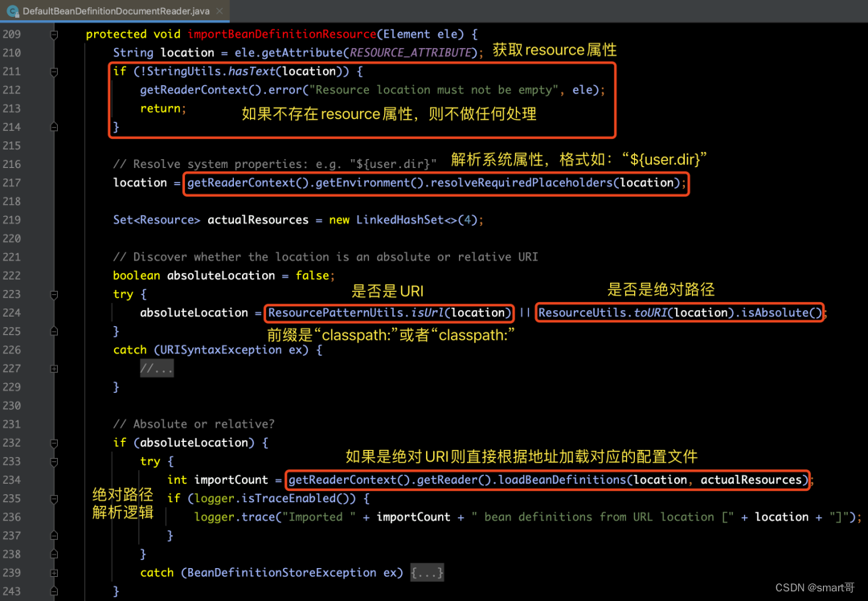The height and width of the screenshot is (601, 868).
Task: Click the fold end marker at line 237
Action: (x=55, y=536)
